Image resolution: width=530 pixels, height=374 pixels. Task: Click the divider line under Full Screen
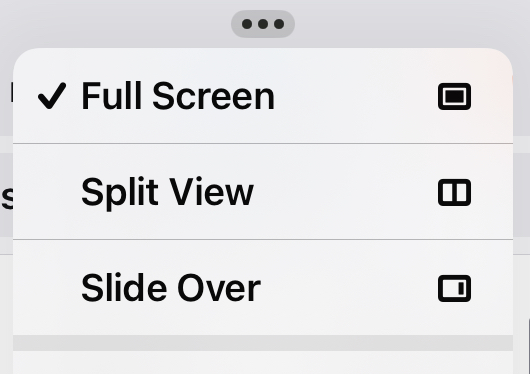coord(263,143)
